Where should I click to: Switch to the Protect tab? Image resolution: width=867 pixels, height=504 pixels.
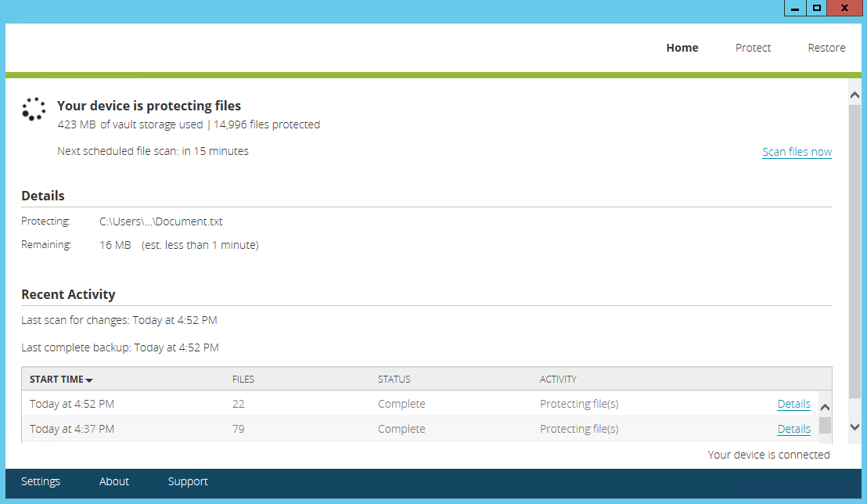click(753, 48)
